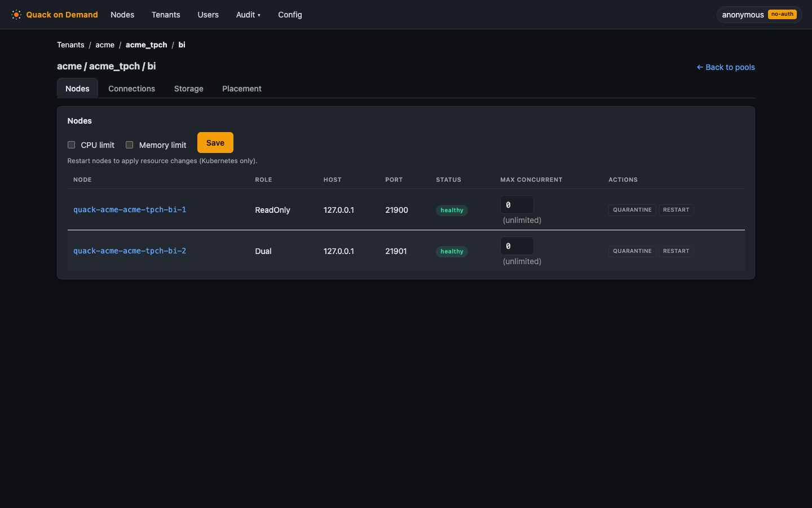
Task: Click the PORT column header
Action: click(x=394, y=179)
